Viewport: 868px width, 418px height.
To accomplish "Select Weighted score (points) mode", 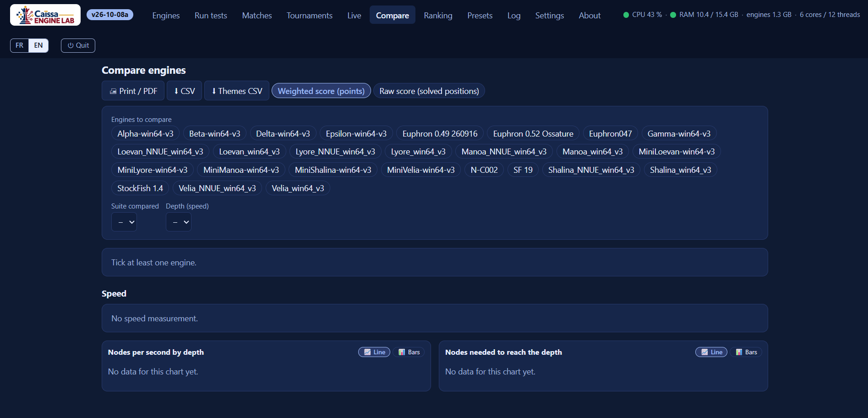I will (321, 91).
